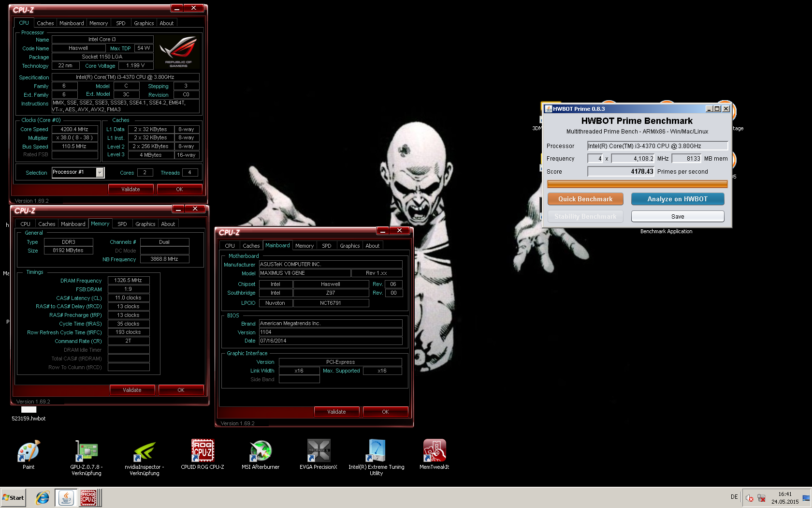Open the MemTweakIt desktop shortcut
The image size is (812, 508).
tap(435, 455)
